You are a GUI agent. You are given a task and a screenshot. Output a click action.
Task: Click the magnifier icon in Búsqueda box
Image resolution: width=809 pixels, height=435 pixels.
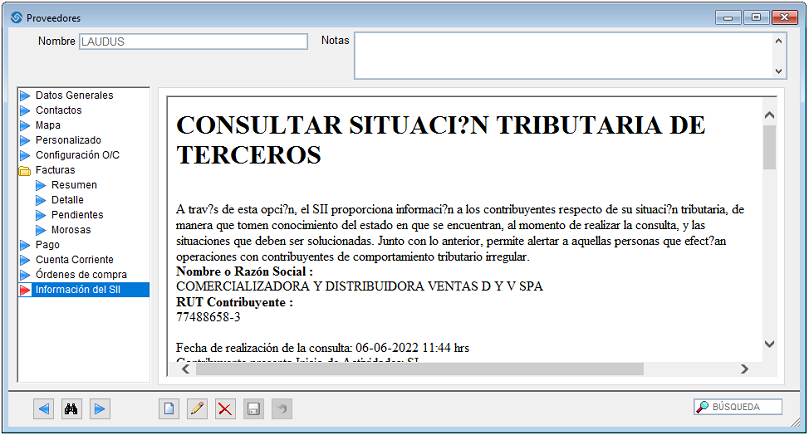tap(702, 407)
